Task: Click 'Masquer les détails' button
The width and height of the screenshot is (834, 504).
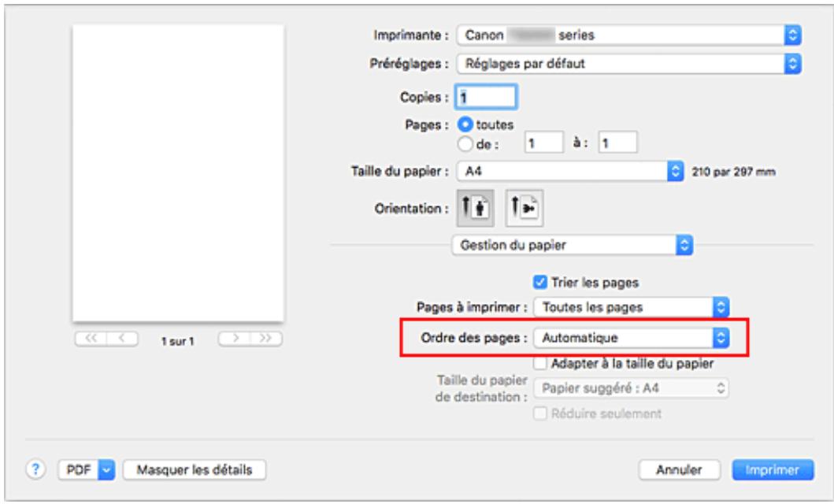Action: click(x=195, y=470)
